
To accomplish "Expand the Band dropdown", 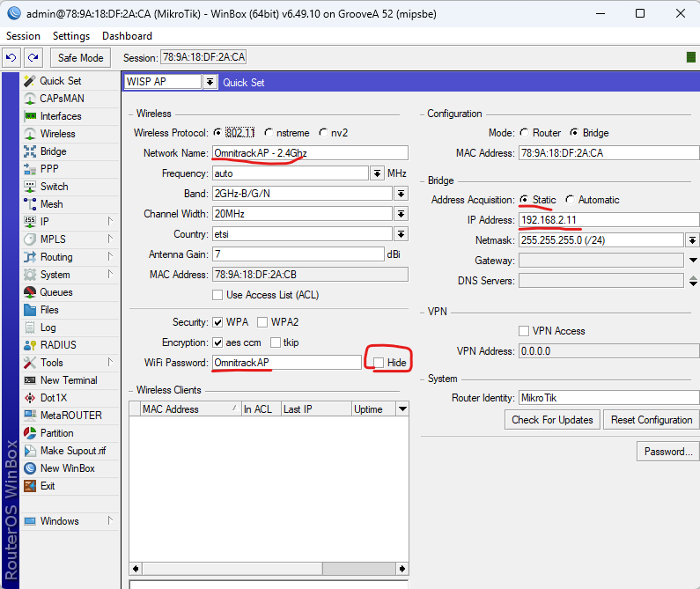I will coord(401,194).
